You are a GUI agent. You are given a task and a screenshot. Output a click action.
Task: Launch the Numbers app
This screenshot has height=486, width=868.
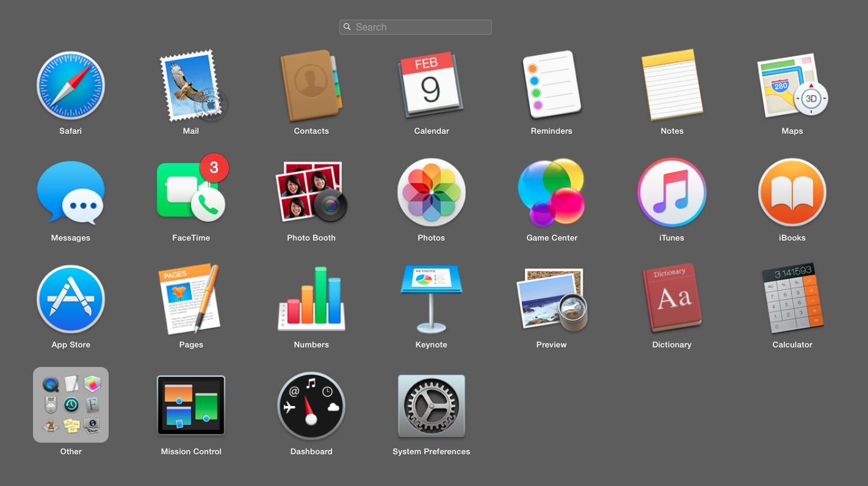click(x=311, y=299)
